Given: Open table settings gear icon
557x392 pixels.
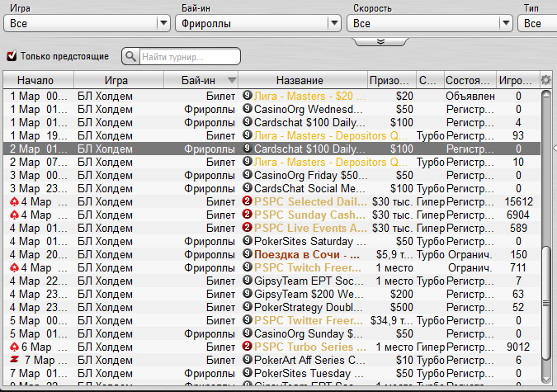Looking at the screenshot, I should tap(546, 80).
